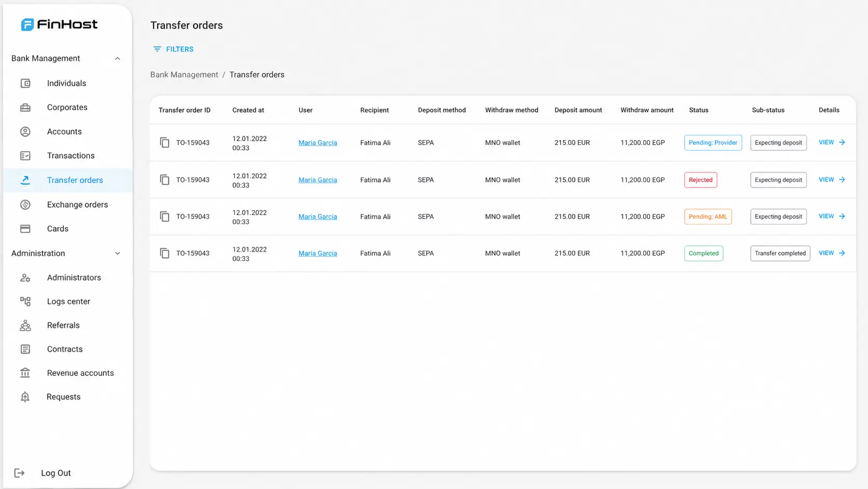The width and height of the screenshot is (868, 489).
Task: Open the FILTERS panel
Action: point(173,49)
